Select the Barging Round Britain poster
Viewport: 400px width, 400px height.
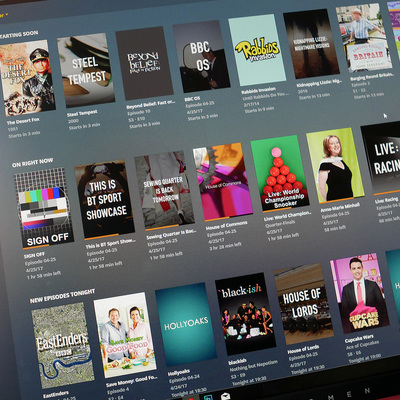point(363,38)
